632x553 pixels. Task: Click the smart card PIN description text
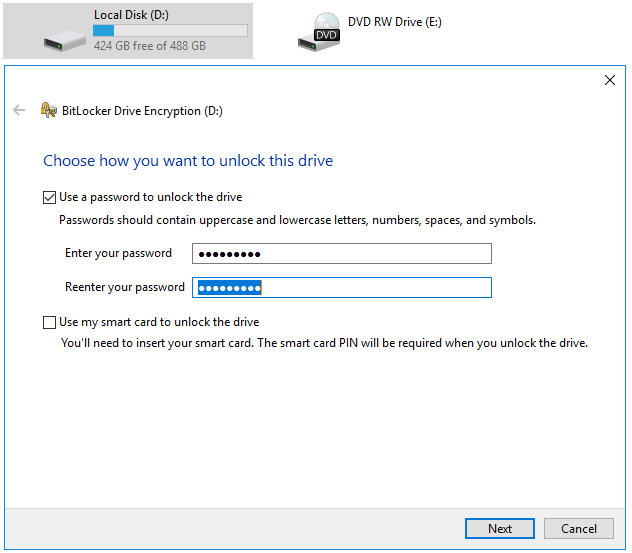point(324,343)
